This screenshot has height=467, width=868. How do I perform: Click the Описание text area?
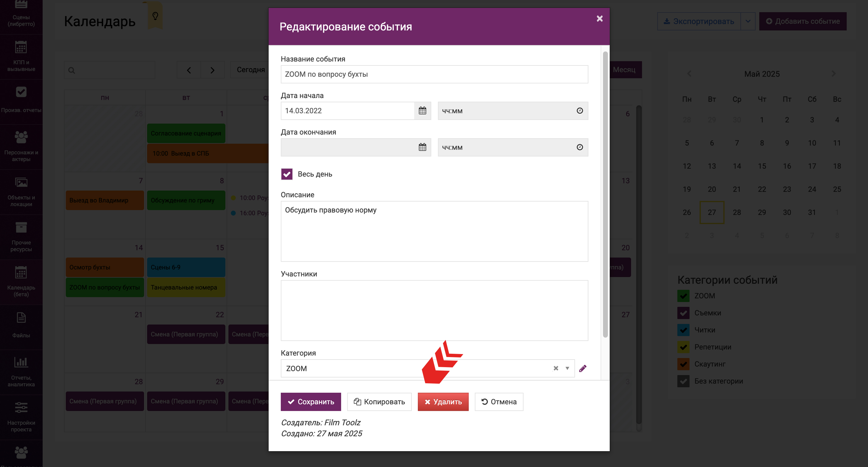click(434, 231)
